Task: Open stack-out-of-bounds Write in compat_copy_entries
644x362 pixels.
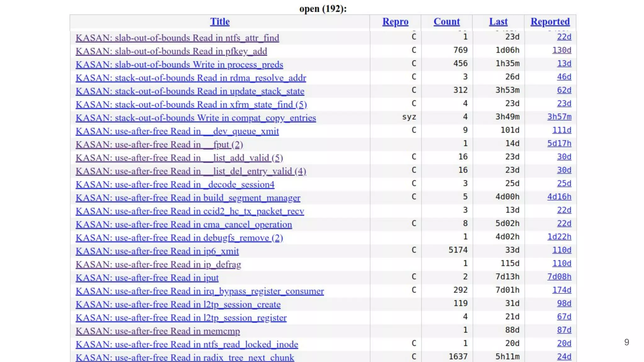Action: point(196,118)
